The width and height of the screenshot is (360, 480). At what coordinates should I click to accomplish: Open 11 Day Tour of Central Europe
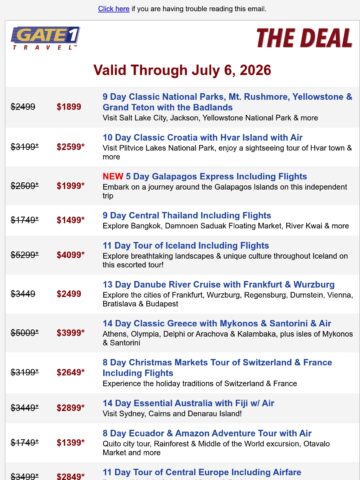point(202,472)
